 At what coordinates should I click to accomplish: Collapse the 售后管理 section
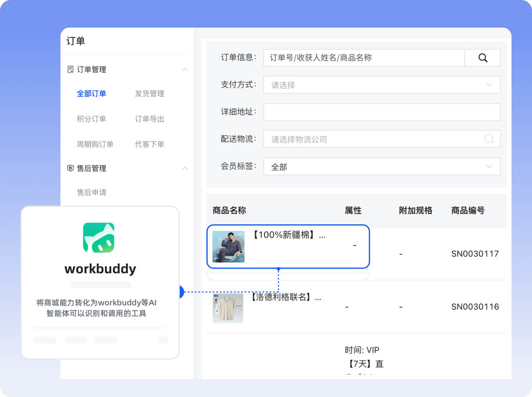tap(185, 168)
